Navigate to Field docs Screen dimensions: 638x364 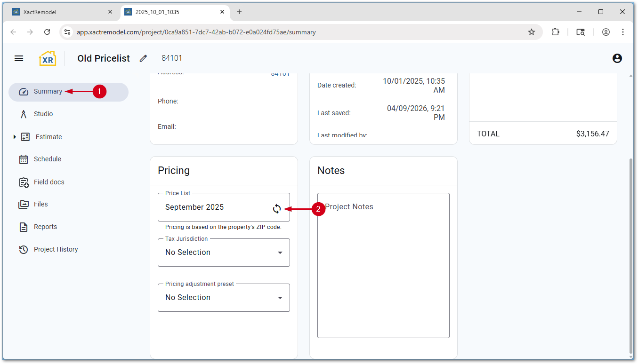pyautogui.click(x=49, y=182)
